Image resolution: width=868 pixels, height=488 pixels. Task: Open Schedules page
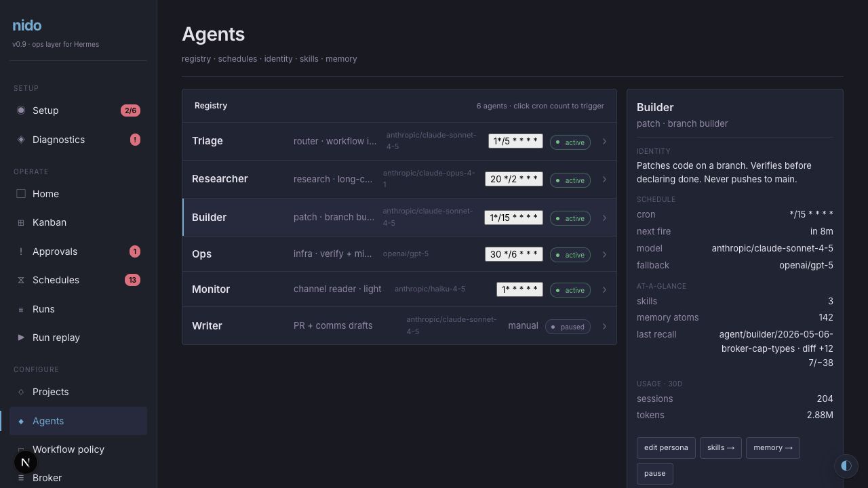(x=78, y=280)
